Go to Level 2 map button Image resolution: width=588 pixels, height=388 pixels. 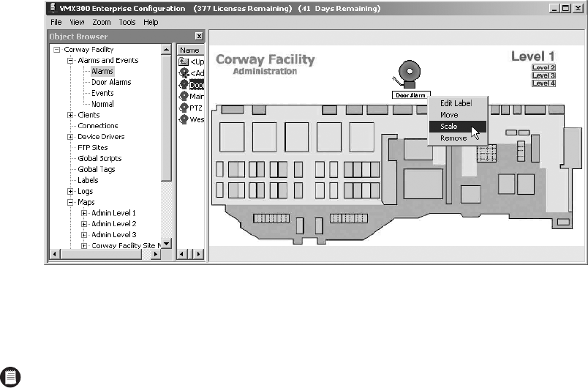coord(543,67)
